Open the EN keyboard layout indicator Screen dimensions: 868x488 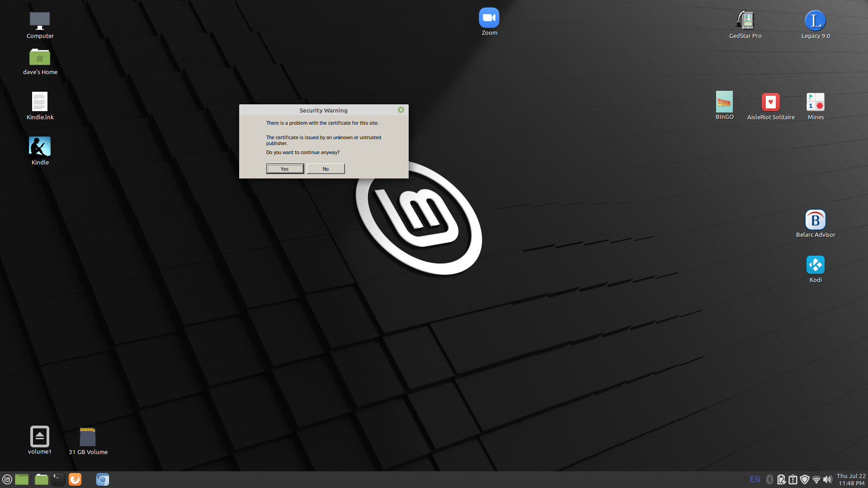tap(755, 479)
